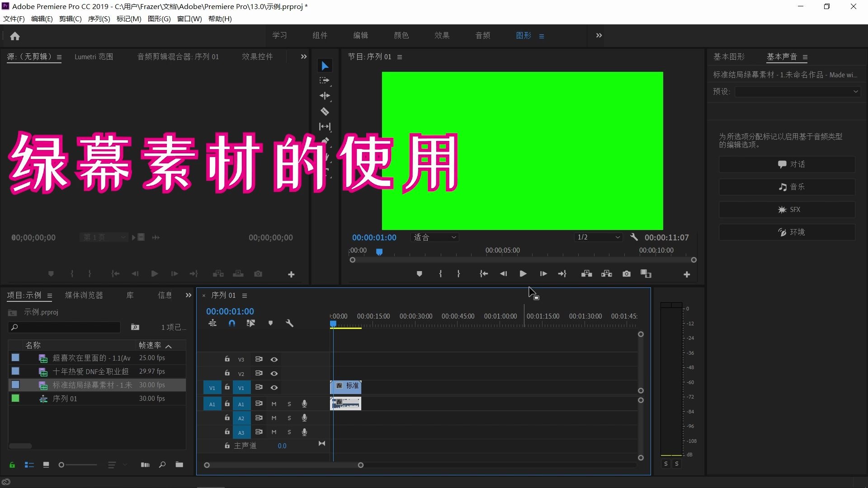
Task: Add marker in program monitor
Action: click(x=419, y=274)
